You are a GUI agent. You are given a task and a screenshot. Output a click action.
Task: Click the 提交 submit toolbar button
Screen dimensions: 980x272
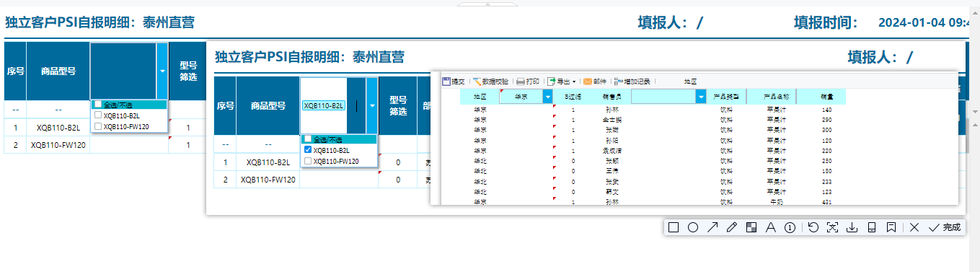453,82
